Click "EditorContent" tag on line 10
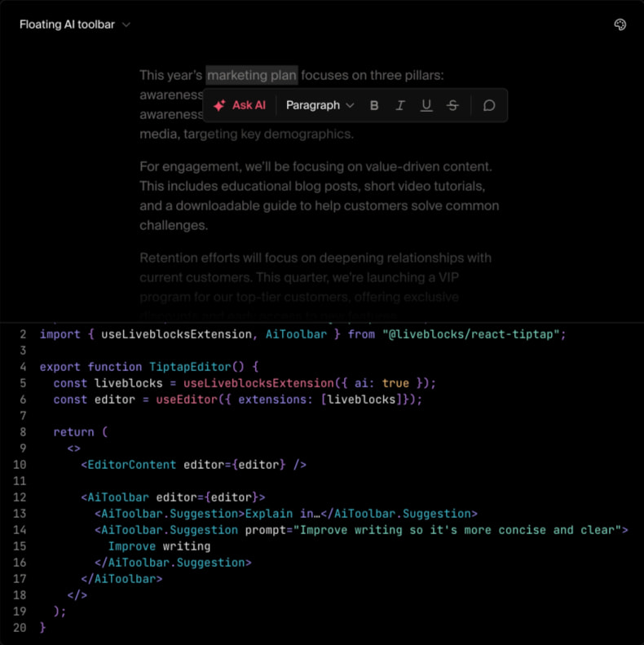The width and height of the screenshot is (644, 645). click(x=131, y=465)
